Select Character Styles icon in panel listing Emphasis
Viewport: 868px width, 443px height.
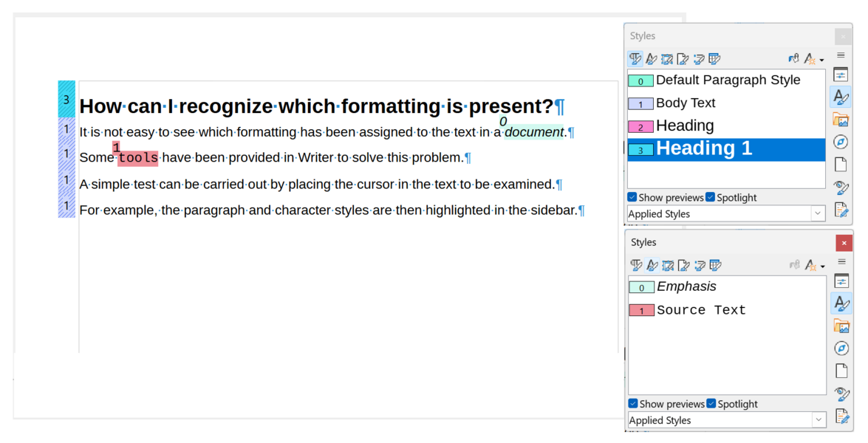click(652, 266)
